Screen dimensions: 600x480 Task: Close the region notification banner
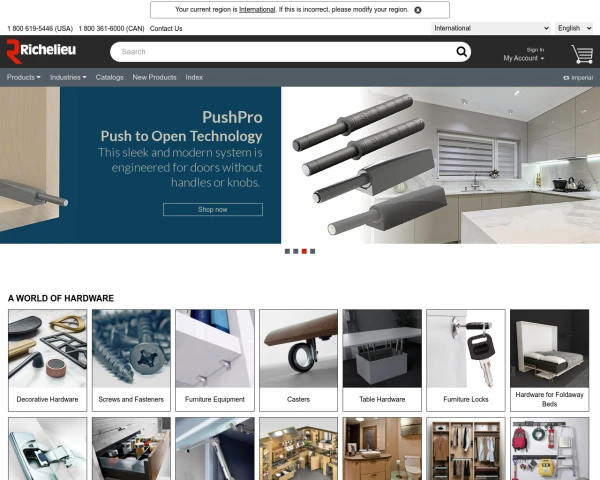418,10
